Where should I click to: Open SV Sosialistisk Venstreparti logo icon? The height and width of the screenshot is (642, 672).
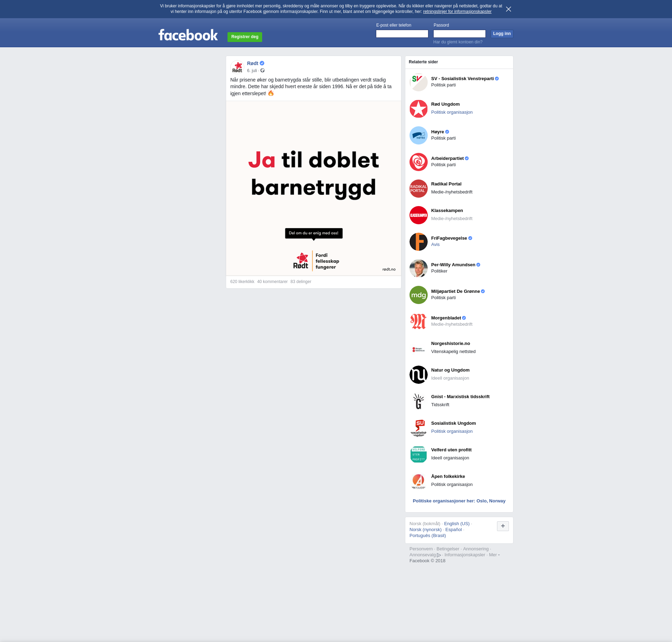[419, 82]
